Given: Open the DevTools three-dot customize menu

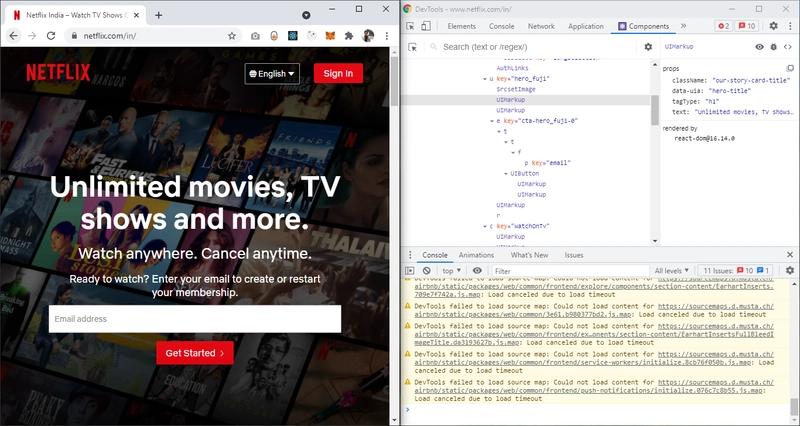Looking at the screenshot, I should tap(789, 26).
